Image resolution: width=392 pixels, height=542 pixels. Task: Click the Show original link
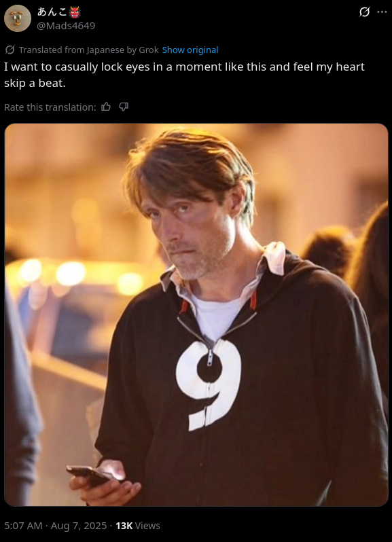click(190, 50)
